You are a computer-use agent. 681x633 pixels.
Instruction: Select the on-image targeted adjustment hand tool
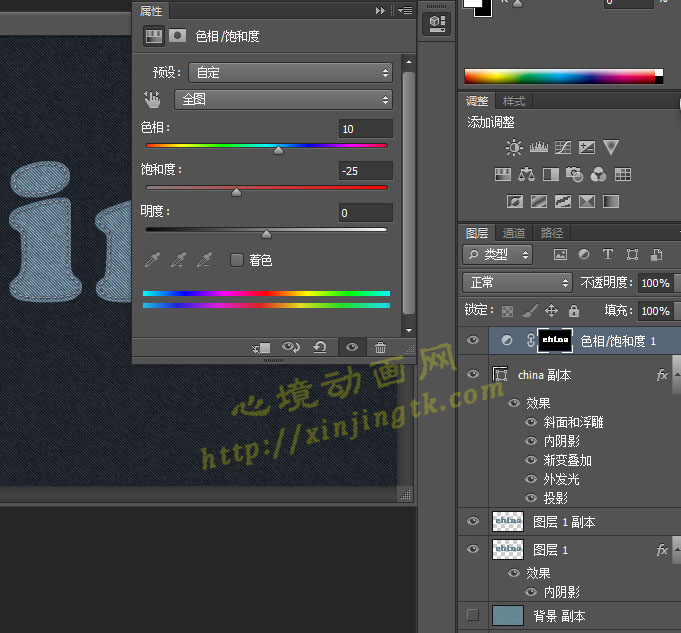153,99
